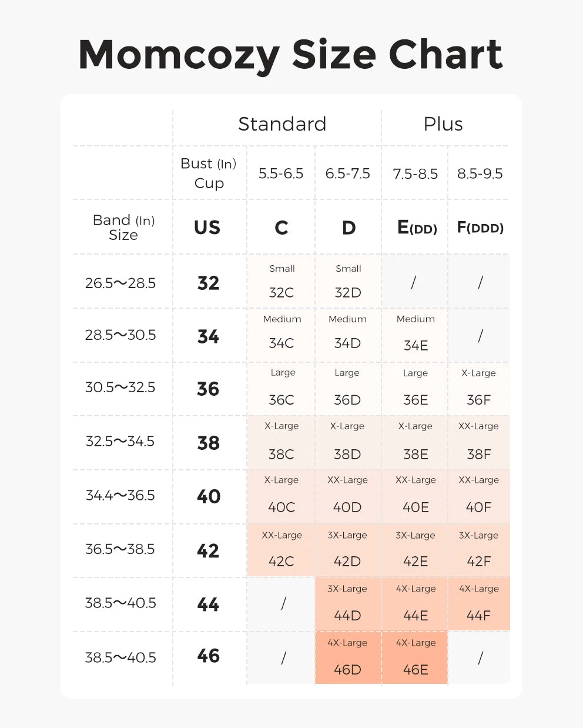The image size is (583, 728).
Task: Select the US size 46 row header
Action: pos(208,656)
